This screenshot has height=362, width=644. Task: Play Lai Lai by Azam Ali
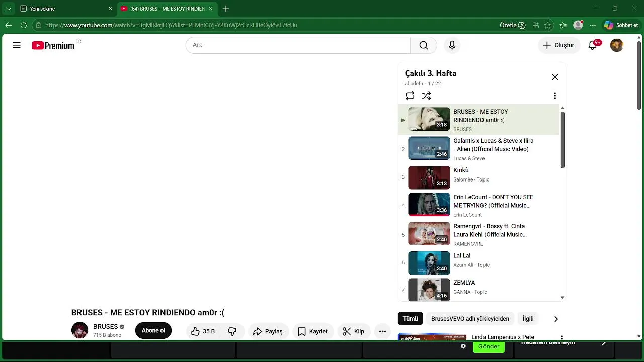[478, 262]
